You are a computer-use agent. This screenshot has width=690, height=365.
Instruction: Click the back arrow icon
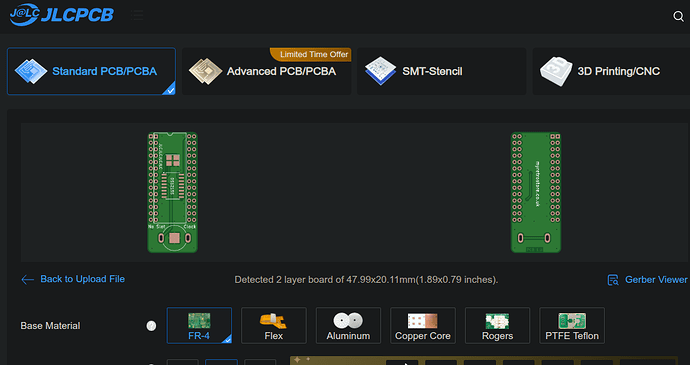coord(27,279)
